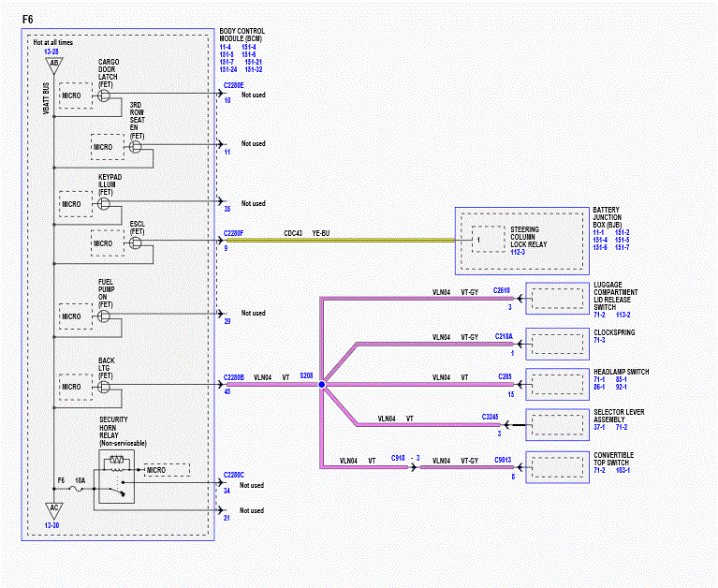
Task: Open connector link C3245
Action: pos(490,417)
